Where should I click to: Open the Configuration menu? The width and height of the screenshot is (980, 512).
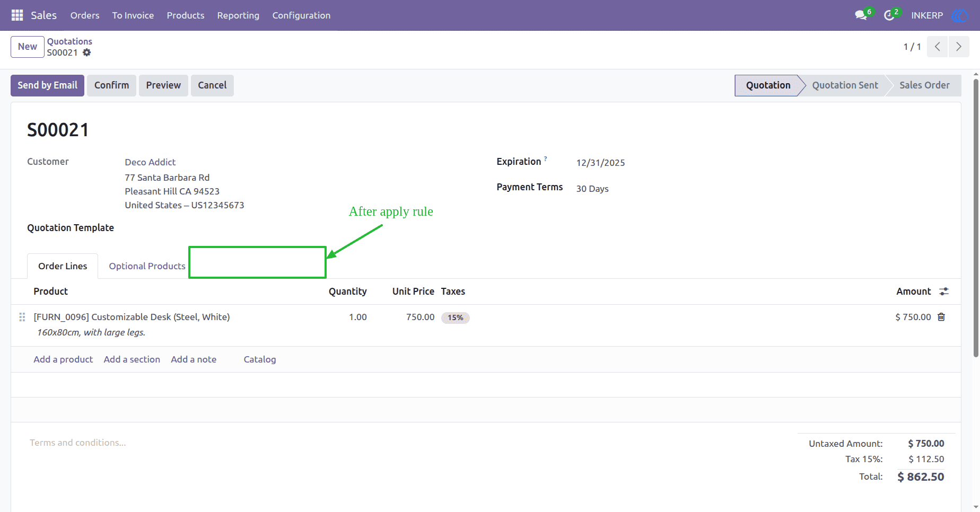(x=301, y=15)
